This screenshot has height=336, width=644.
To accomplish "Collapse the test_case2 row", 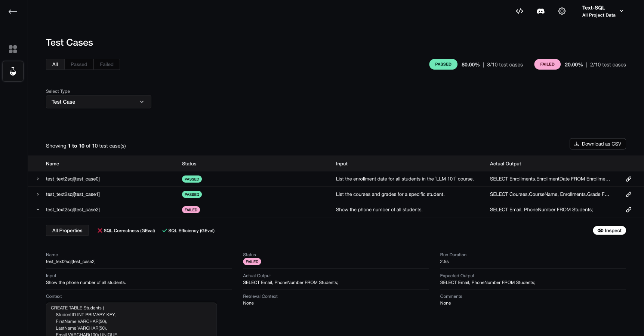I will coord(38,210).
